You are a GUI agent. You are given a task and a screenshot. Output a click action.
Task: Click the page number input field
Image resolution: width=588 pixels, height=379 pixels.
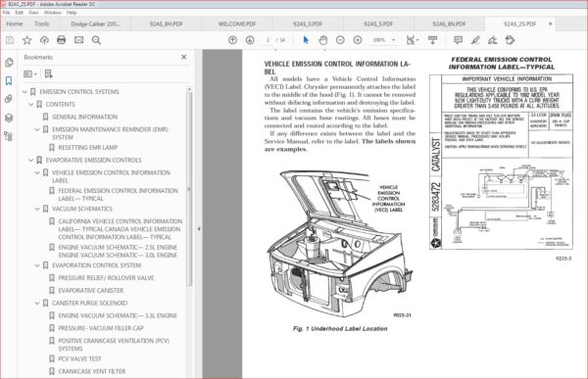coord(268,40)
